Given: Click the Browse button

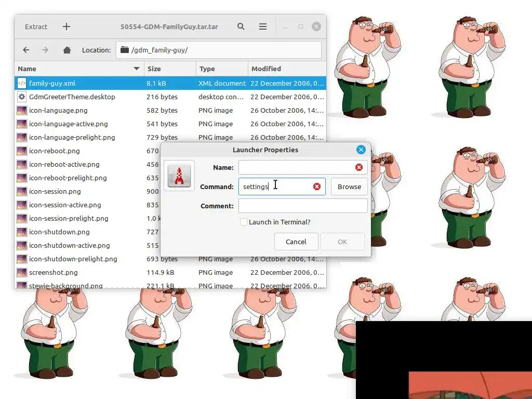Looking at the screenshot, I should pos(349,187).
